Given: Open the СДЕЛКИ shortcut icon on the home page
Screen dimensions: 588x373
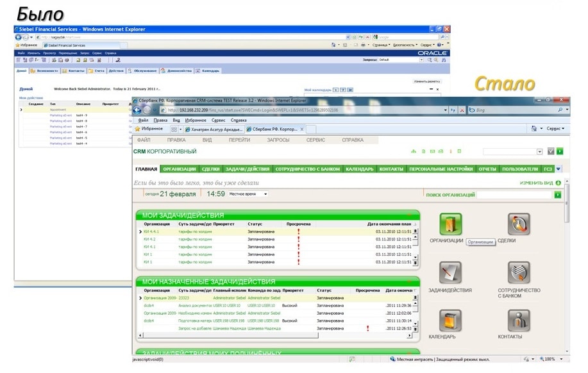Looking at the screenshot, I should [519, 224].
